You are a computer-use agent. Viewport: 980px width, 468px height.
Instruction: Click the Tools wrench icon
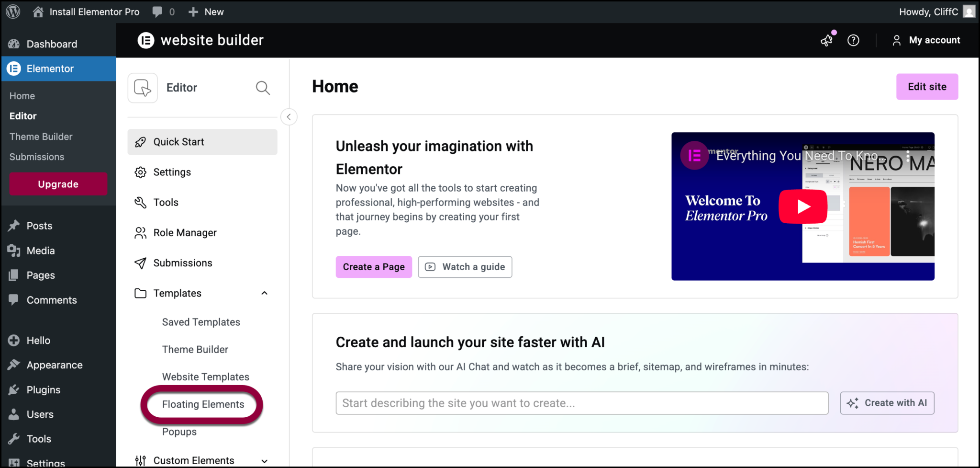(x=141, y=202)
